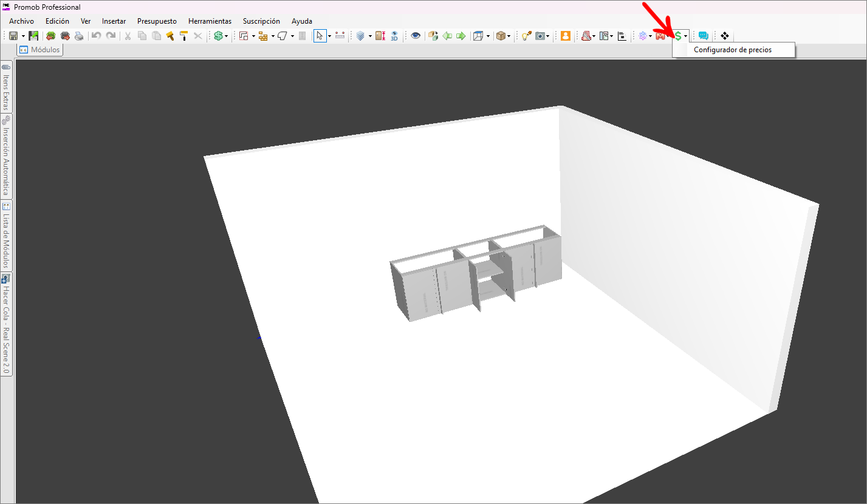This screenshot has width=867, height=504.
Task: Click the red stamp tool icon
Action: pos(586,36)
